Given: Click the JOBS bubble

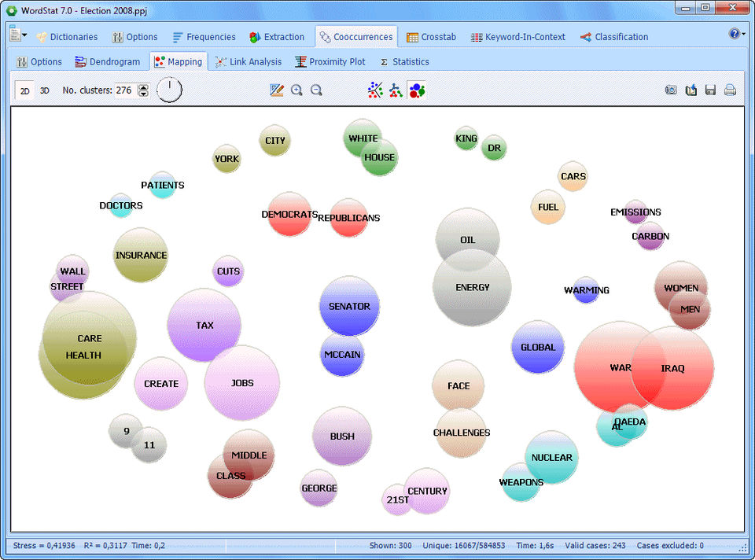Looking at the screenshot, I should pos(241,383).
